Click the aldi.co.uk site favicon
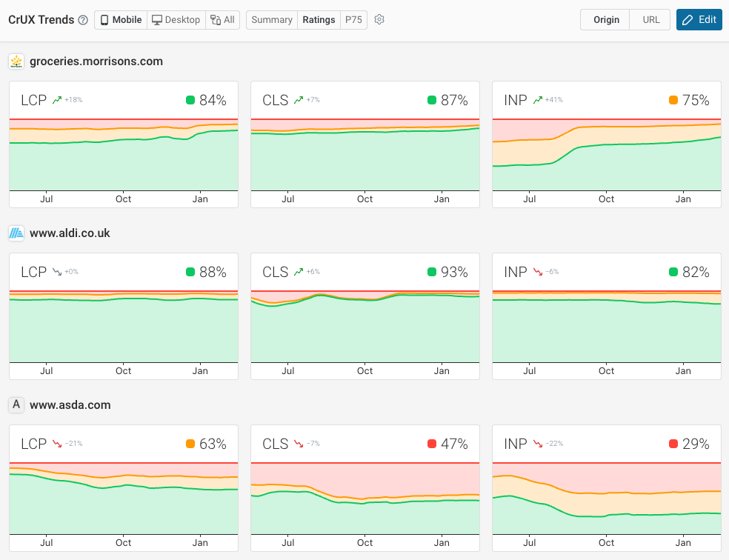 [x=16, y=233]
